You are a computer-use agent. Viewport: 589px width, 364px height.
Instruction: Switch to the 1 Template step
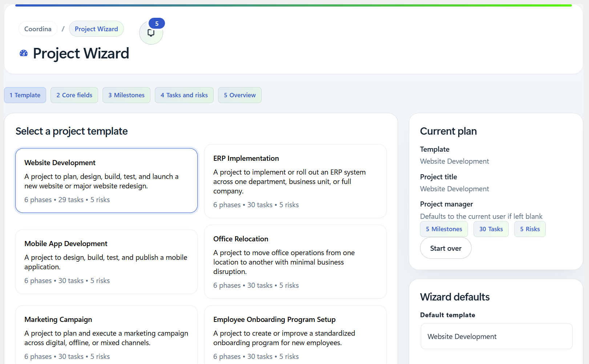25,95
